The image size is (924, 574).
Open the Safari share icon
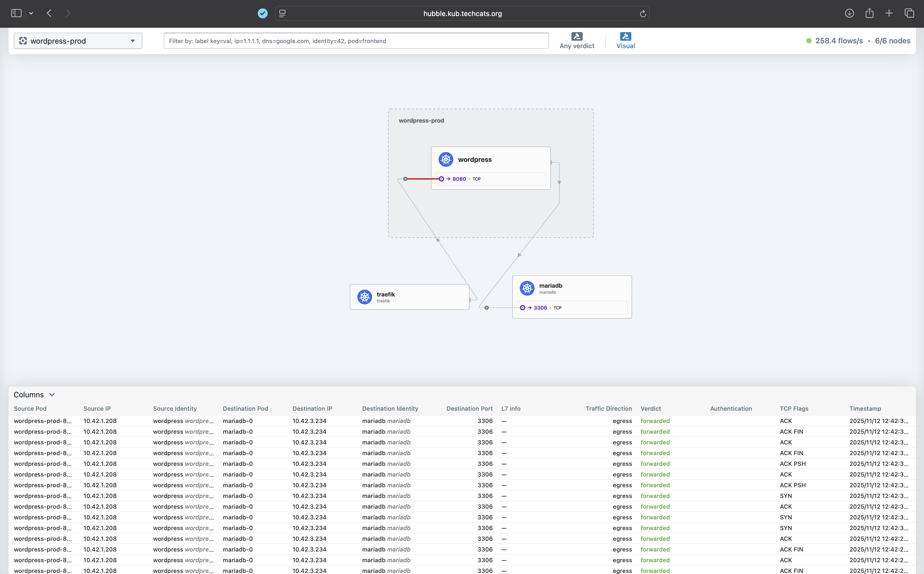[869, 13]
